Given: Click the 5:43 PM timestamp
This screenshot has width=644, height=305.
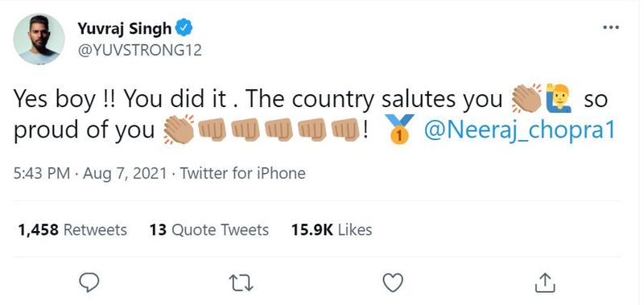Looking at the screenshot, I should 42,173.
